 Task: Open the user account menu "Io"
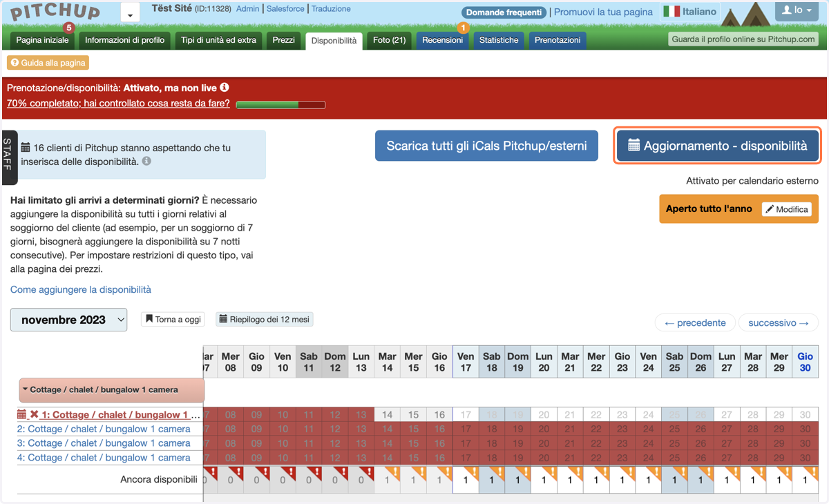click(797, 10)
